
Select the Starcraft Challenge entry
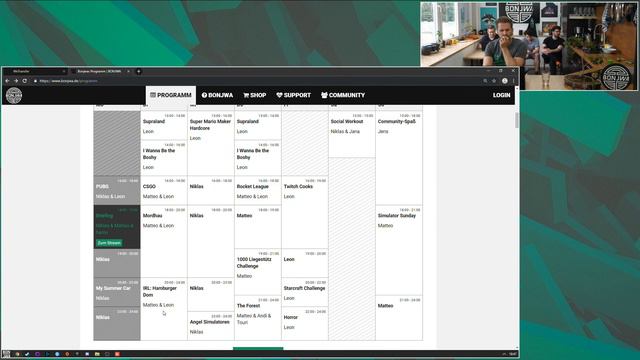pos(304,292)
